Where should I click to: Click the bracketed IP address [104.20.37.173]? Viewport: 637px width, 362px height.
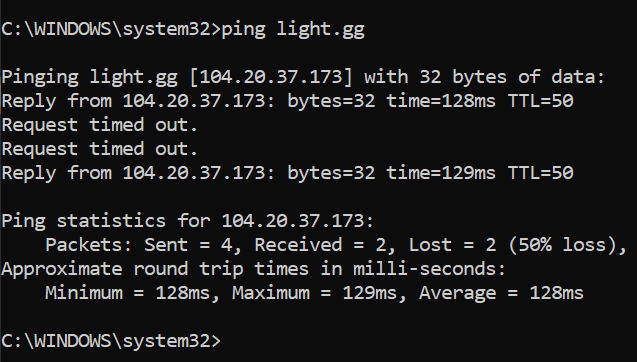tap(271, 77)
